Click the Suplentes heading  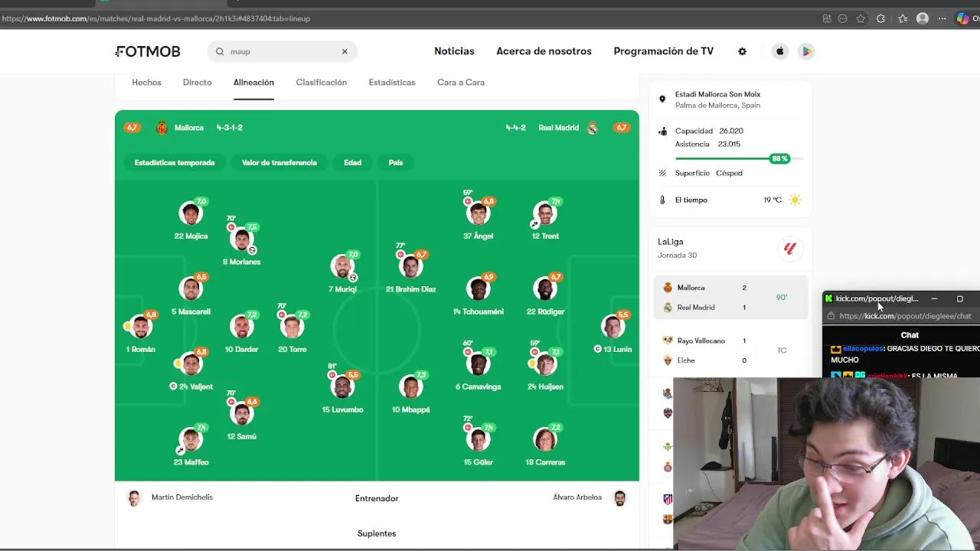[377, 533]
